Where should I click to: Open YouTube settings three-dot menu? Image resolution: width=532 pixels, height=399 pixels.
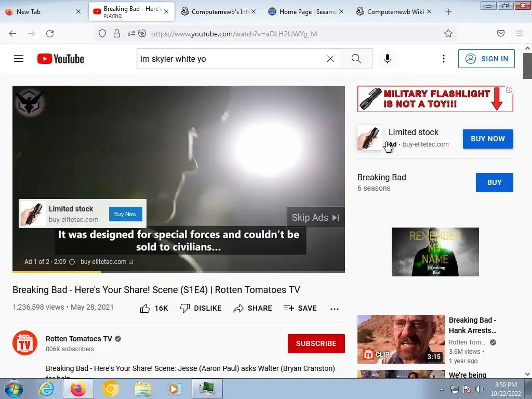[444, 59]
